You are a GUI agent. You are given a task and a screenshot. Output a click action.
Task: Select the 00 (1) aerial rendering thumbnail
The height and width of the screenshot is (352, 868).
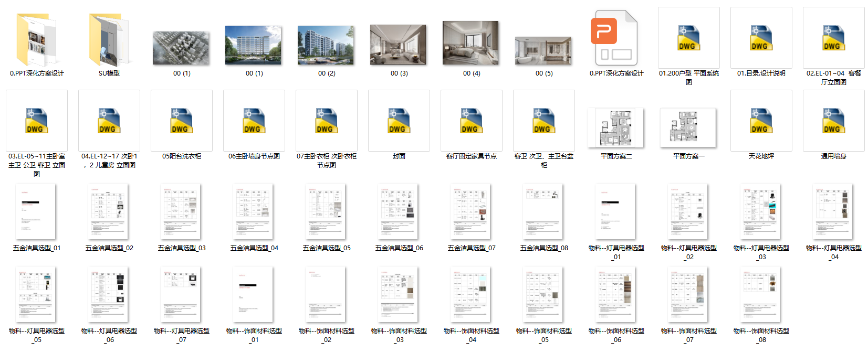coord(181,48)
